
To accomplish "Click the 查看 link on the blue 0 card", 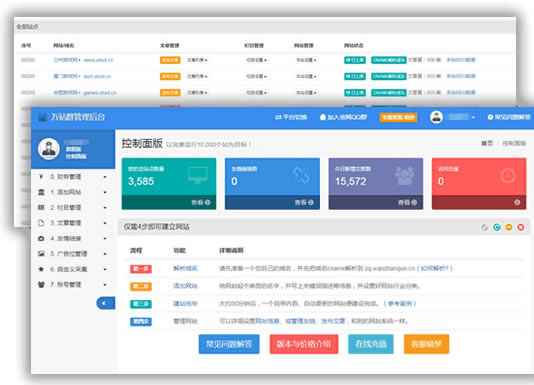I will (304, 202).
